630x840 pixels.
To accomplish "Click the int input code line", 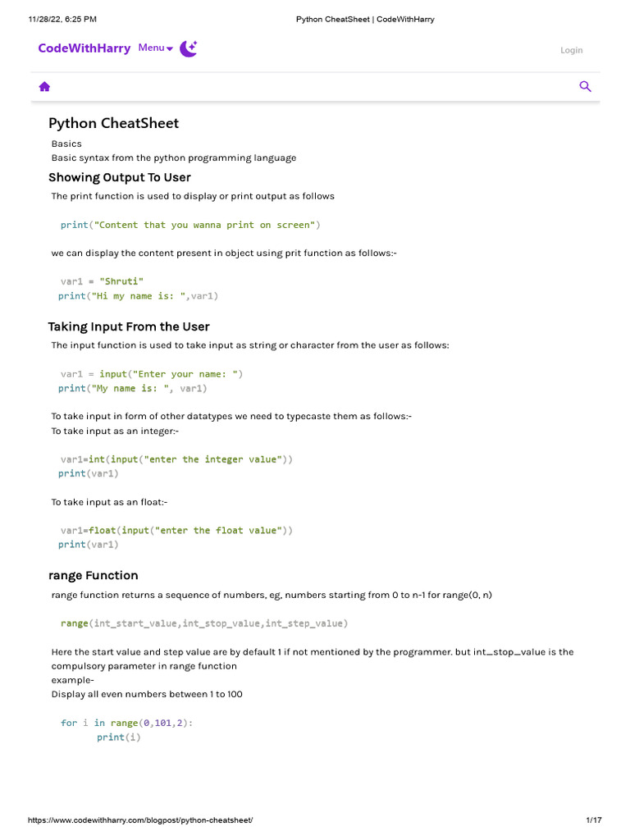I will click(x=176, y=459).
